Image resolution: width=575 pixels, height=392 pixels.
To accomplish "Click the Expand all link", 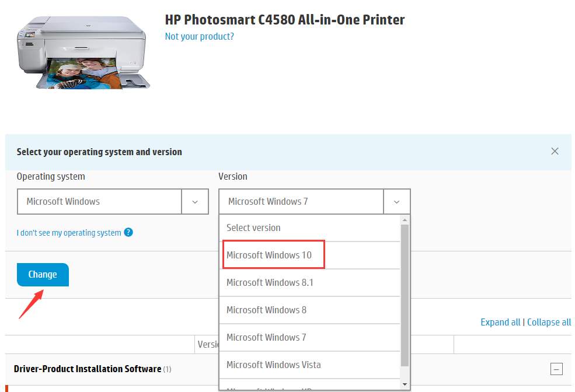I will [500, 322].
